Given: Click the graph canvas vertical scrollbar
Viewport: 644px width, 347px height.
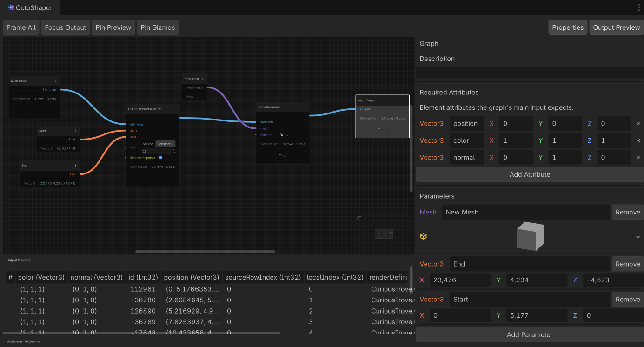Looking at the screenshot, I should click(x=411, y=148).
